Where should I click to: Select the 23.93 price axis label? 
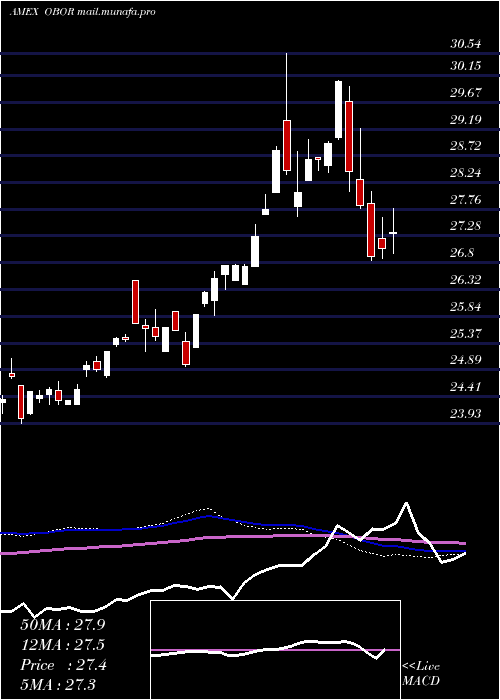(466, 413)
